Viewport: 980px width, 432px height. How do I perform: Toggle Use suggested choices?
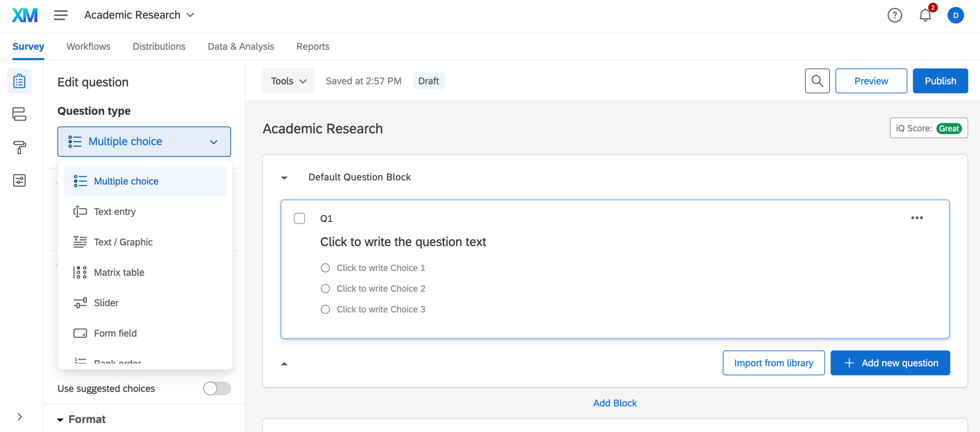click(x=216, y=388)
